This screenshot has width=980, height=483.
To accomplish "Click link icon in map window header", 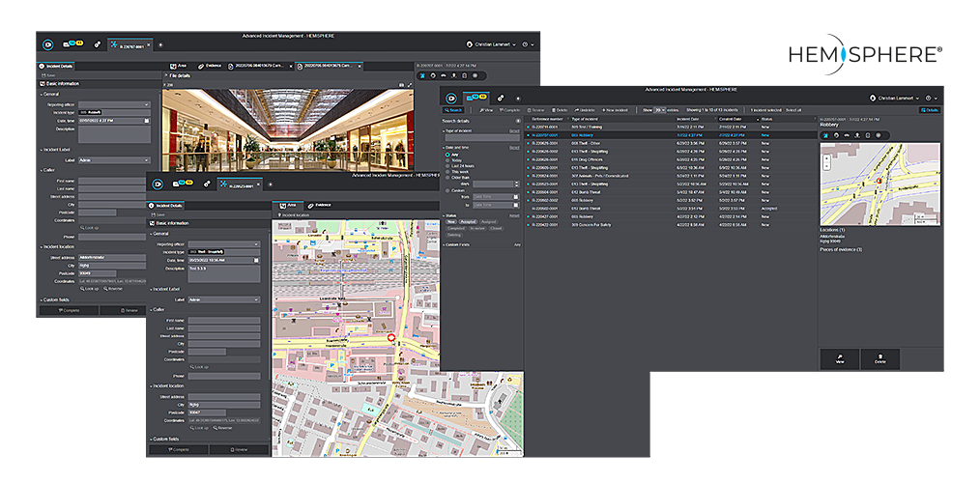I will pos(207,185).
